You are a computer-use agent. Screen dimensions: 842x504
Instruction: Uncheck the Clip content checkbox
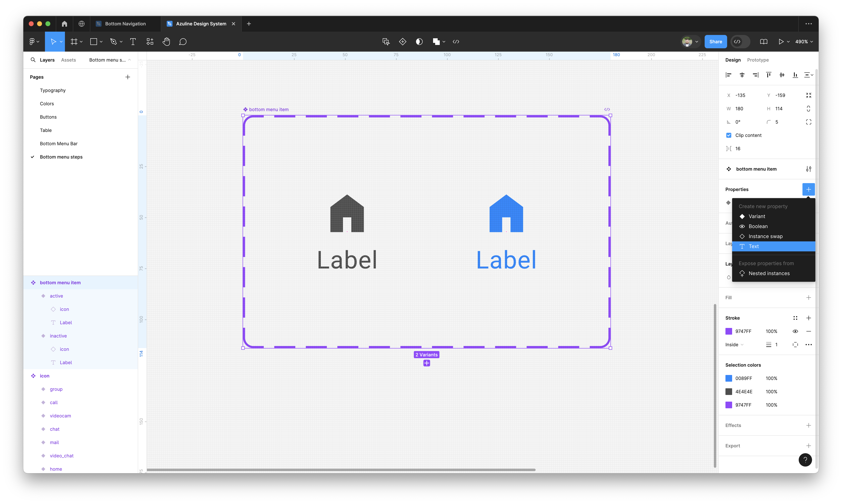pyautogui.click(x=729, y=135)
